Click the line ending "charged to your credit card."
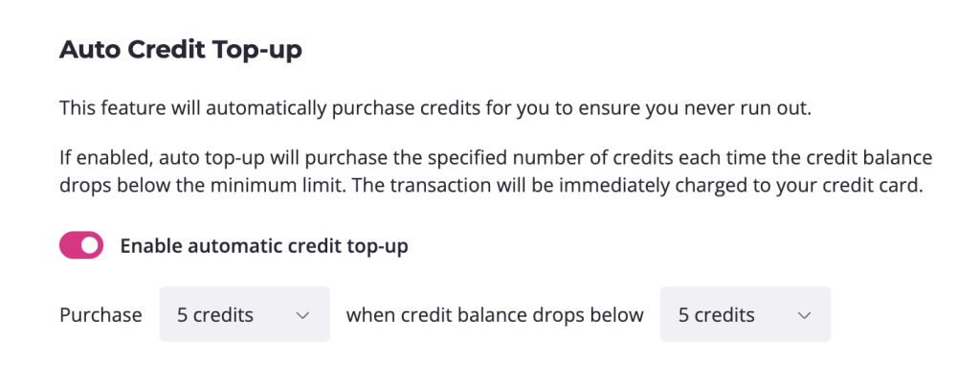The width and height of the screenshot is (980, 388). (x=490, y=186)
